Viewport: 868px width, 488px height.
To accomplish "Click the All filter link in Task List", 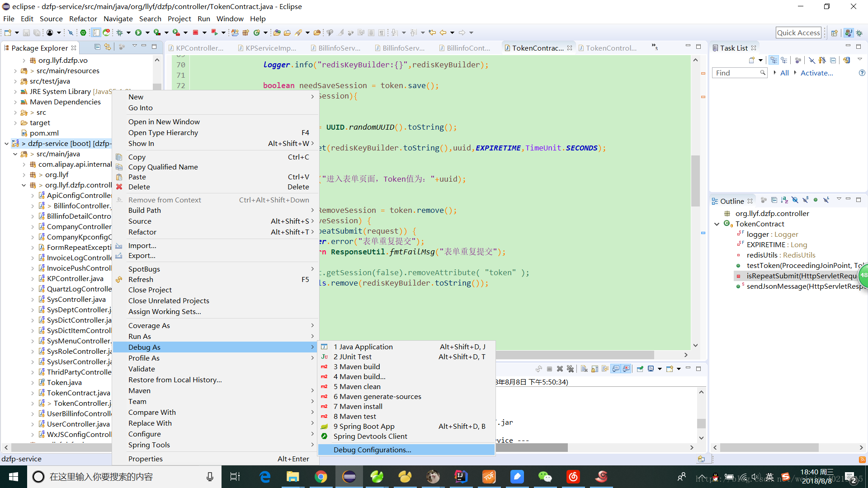I will coord(784,73).
